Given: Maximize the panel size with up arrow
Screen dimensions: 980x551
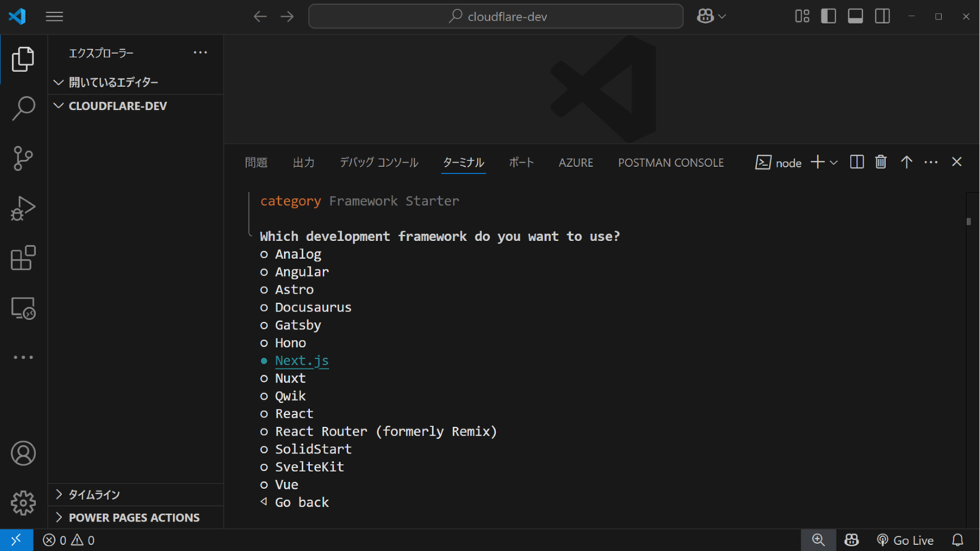Looking at the screenshot, I should coord(906,162).
